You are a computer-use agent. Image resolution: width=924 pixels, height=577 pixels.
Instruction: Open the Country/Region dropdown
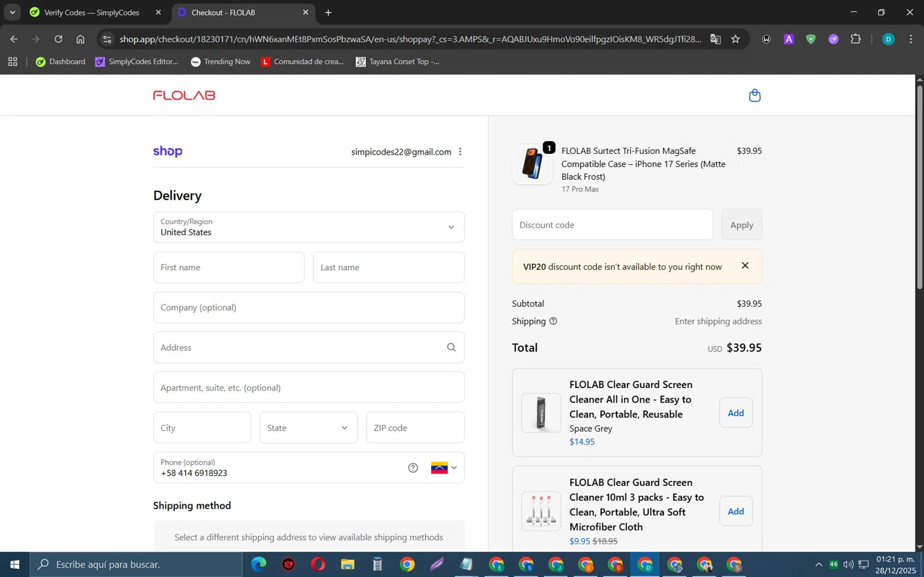309,227
